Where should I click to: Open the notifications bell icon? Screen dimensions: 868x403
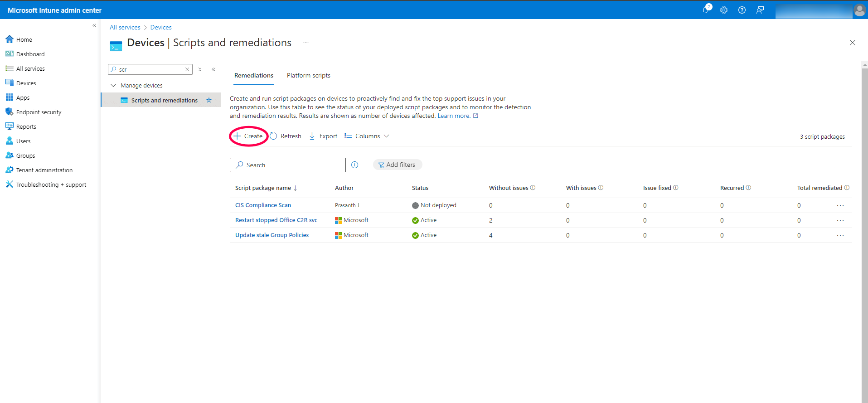[706, 10]
